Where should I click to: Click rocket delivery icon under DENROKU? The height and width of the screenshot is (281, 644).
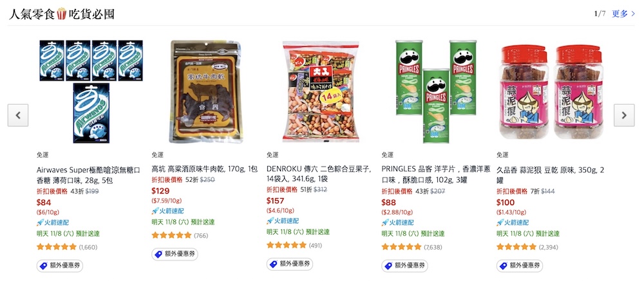coord(270,221)
